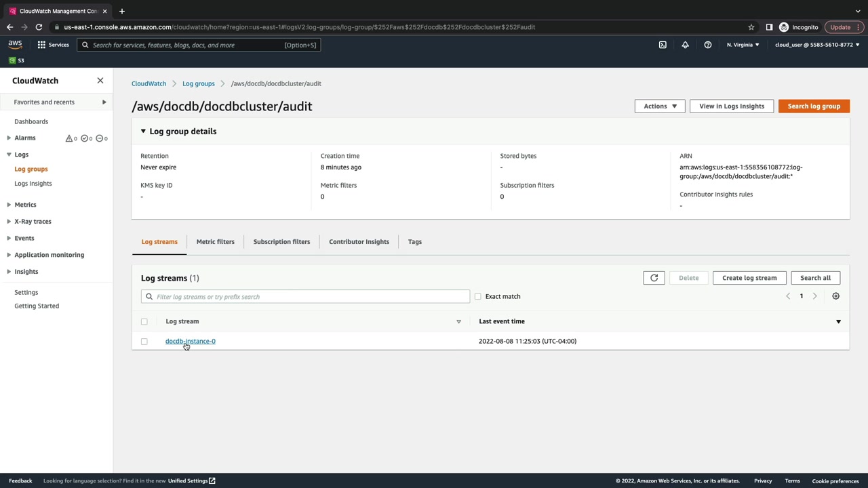The height and width of the screenshot is (488, 868).
Task: Open the Subscription filters tab
Action: (x=281, y=242)
